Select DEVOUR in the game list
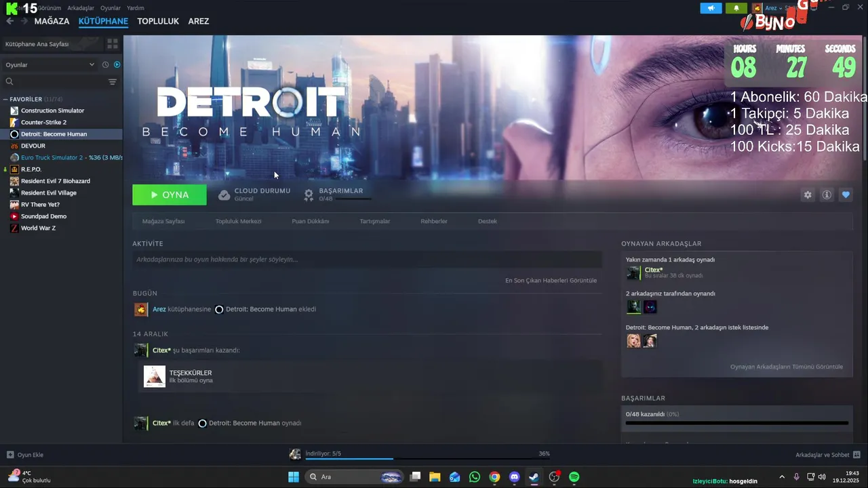 pyautogui.click(x=33, y=146)
